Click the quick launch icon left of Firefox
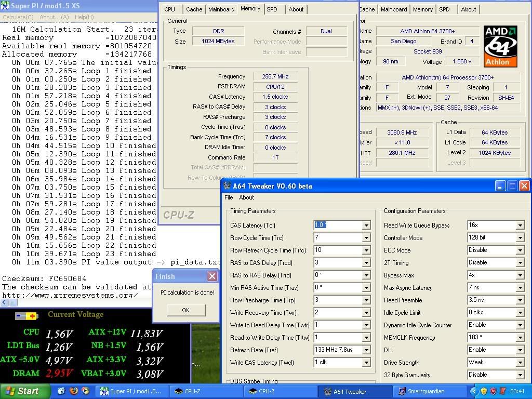The height and width of the screenshot is (399, 532). click(61, 391)
